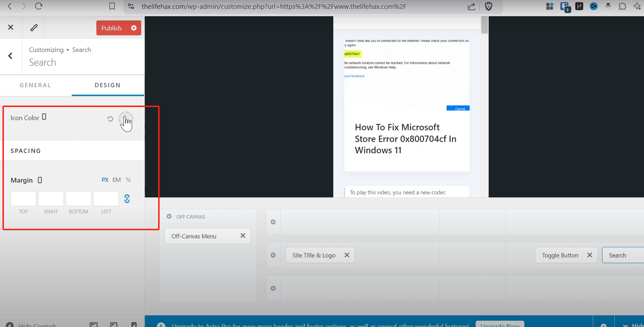Open Off Canvas section gear settings
This screenshot has height=327, width=644.
pyautogui.click(x=169, y=216)
